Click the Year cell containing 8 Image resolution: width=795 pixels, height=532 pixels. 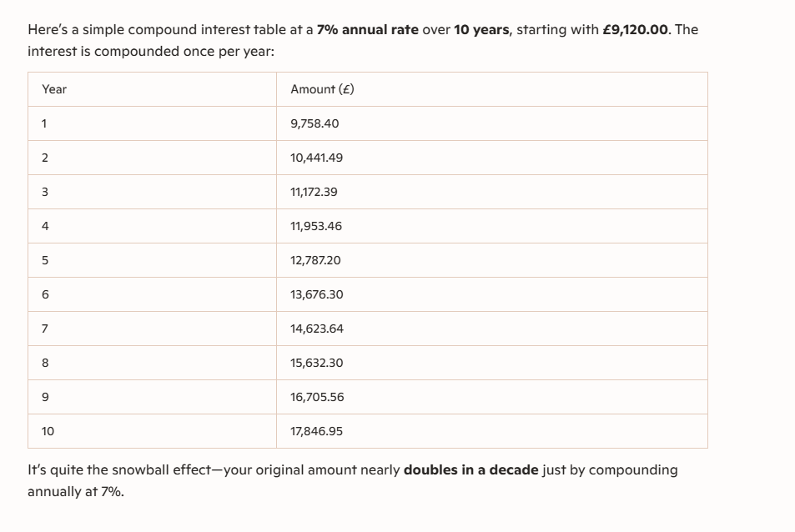pos(45,363)
